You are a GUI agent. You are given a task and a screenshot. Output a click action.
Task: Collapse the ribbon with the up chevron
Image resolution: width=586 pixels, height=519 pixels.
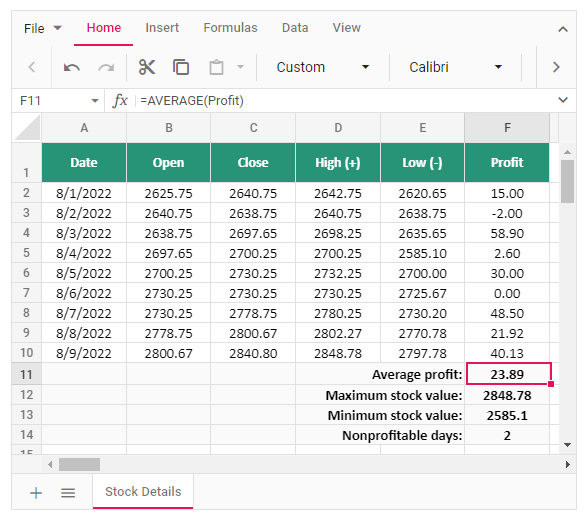(563, 29)
